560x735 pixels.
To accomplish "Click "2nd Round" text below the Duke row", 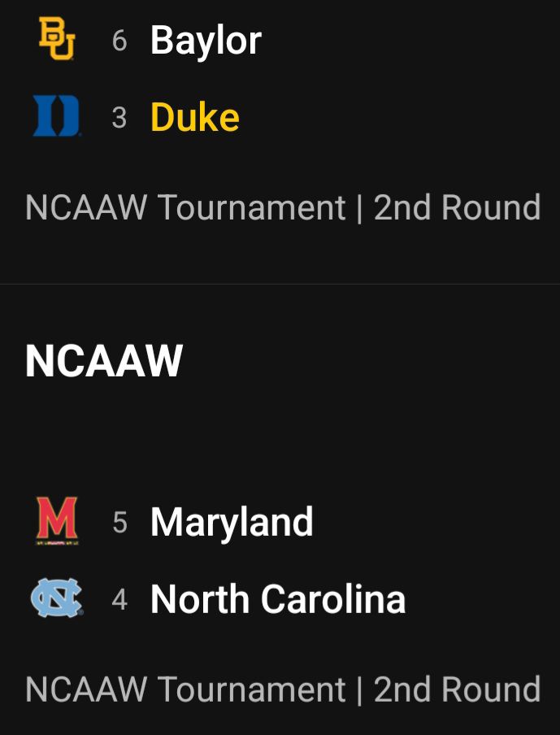I will [x=457, y=208].
